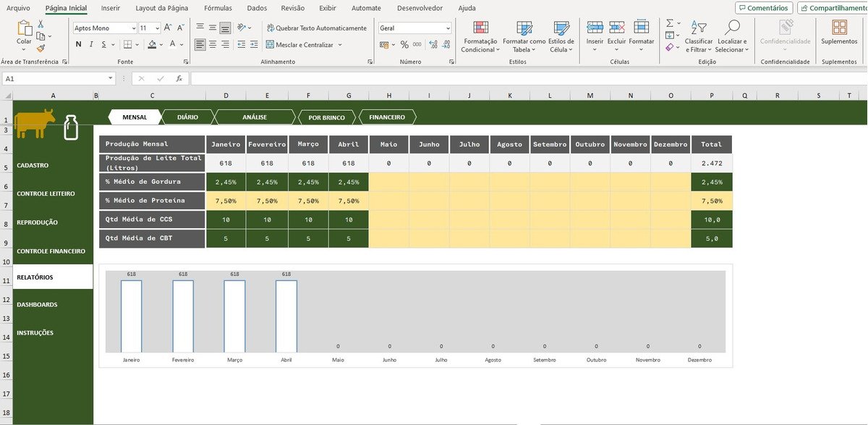Viewport: 868px width, 425px height.
Task: Click the decrease indent icon
Action: pyautogui.click(x=241, y=44)
